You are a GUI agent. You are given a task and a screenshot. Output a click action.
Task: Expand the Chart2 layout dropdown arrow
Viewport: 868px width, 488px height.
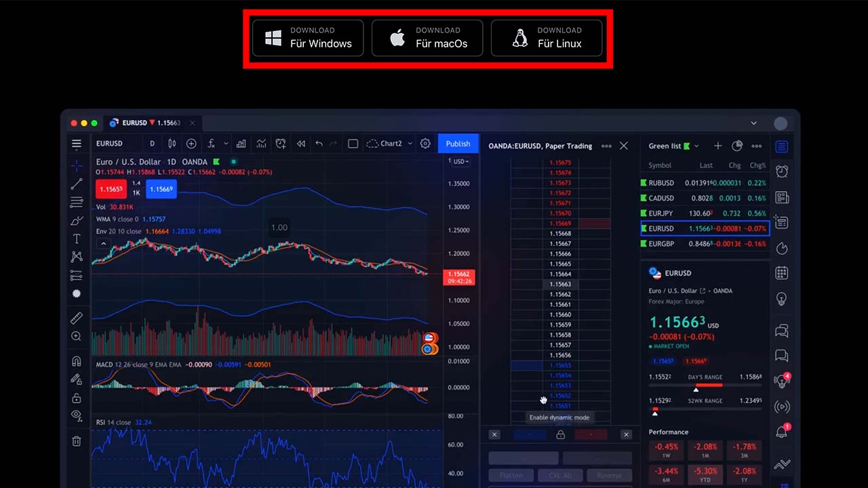[410, 144]
